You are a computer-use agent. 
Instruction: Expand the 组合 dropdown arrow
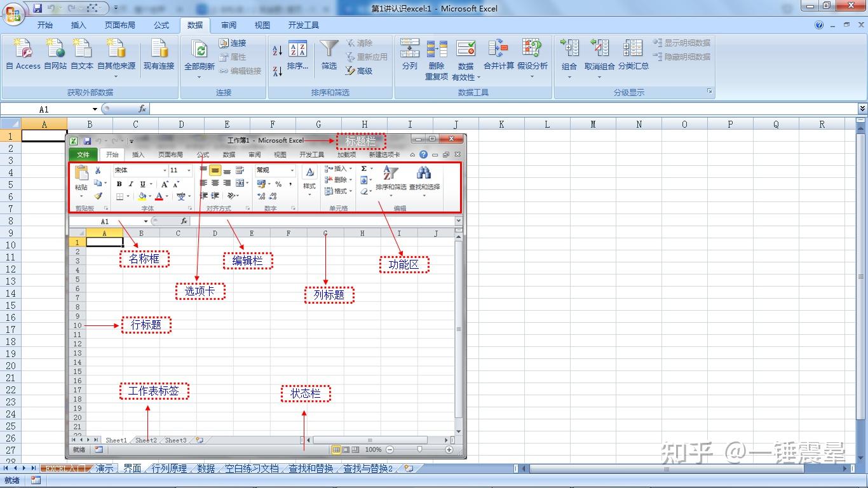[x=569, y=77]
